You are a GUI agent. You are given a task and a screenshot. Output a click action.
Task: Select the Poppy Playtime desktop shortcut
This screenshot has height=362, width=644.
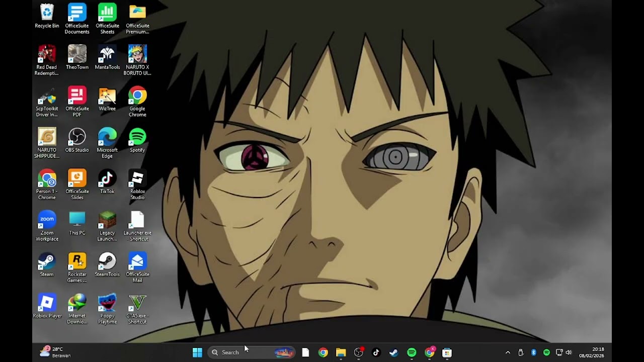107,309
